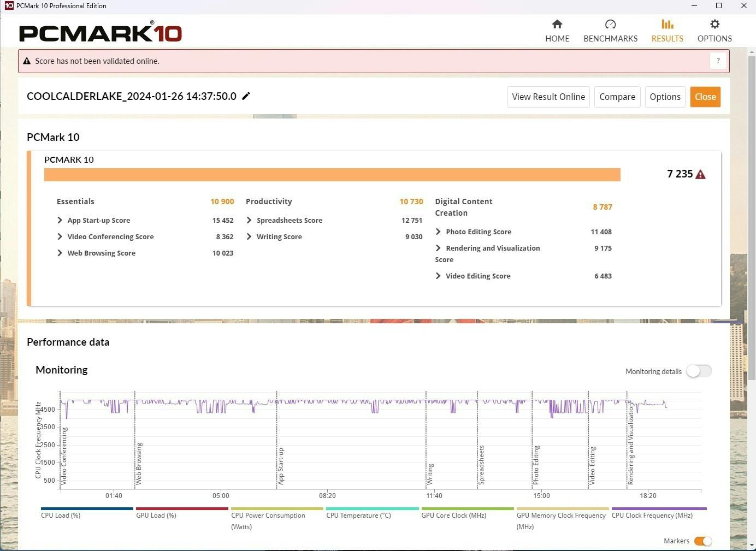The height and width of the screenshot is (551, 756).
Task: Click the orange Close button
Action: click(705, 97)
